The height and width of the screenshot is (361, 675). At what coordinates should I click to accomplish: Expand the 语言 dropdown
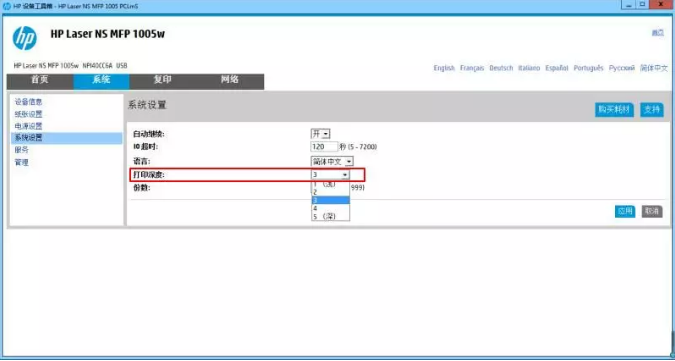(332, 161)
